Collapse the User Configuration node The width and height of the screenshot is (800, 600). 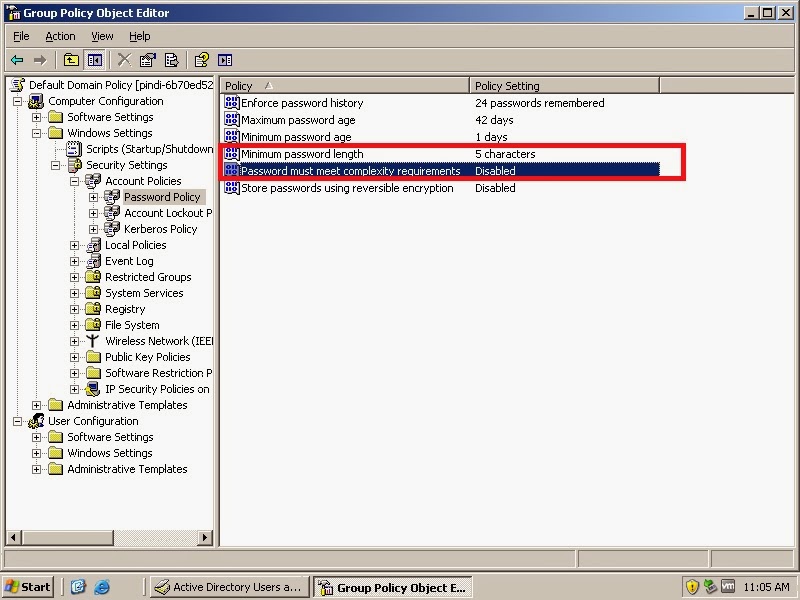[17, 421]
